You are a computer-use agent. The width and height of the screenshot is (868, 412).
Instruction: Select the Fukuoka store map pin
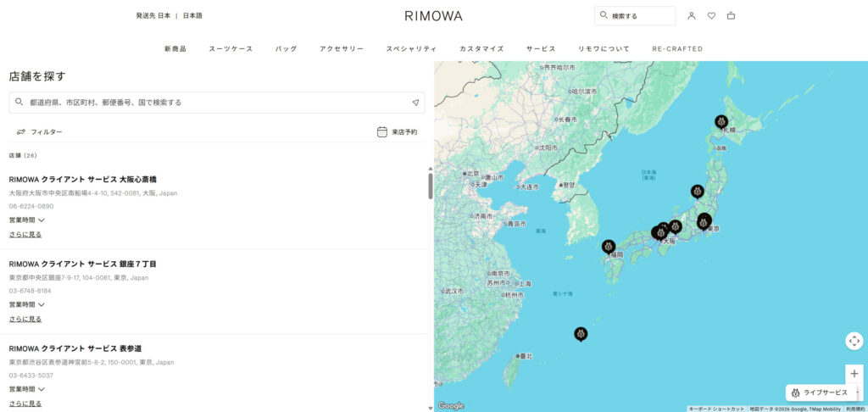point(609,247)
